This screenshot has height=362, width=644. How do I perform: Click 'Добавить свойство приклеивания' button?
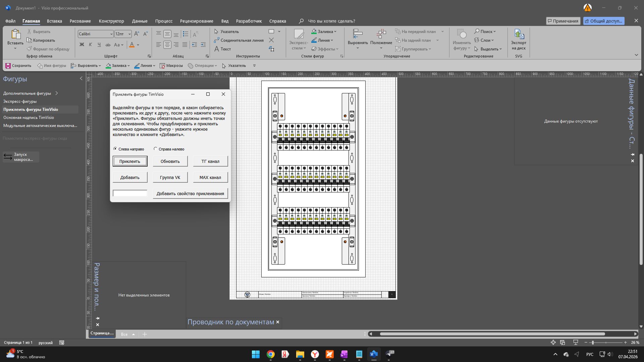click(x=190, y=193)
